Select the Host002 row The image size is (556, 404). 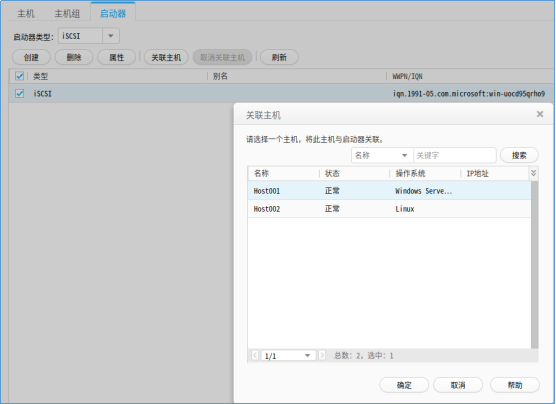(x=389, y=209)
